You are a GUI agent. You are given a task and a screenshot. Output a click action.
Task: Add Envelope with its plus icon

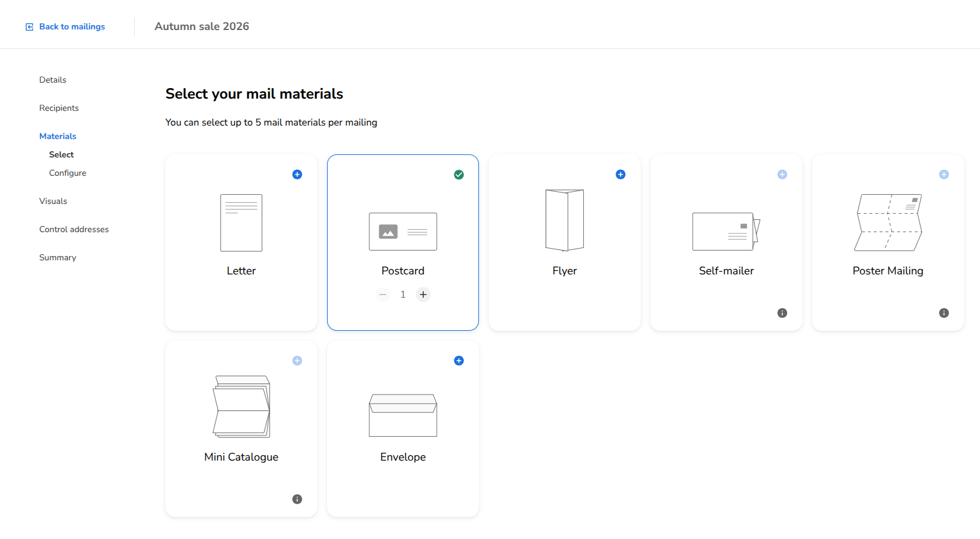coord(459,361)
